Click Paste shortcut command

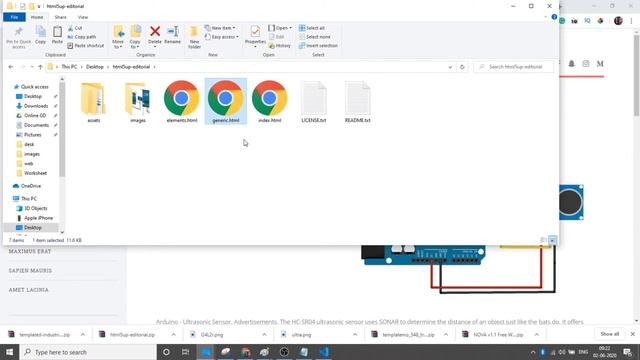pyautogui.click(x=85, y=46)
